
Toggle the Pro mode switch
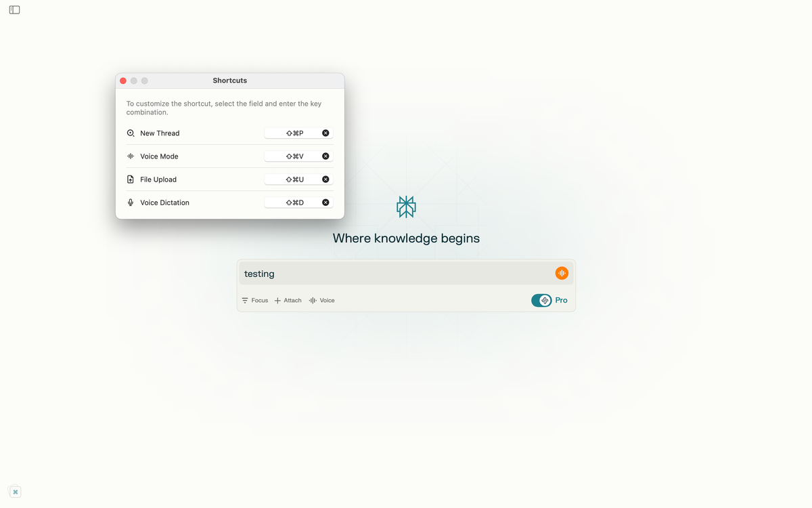pyautogui.click(x=541, y=300)
